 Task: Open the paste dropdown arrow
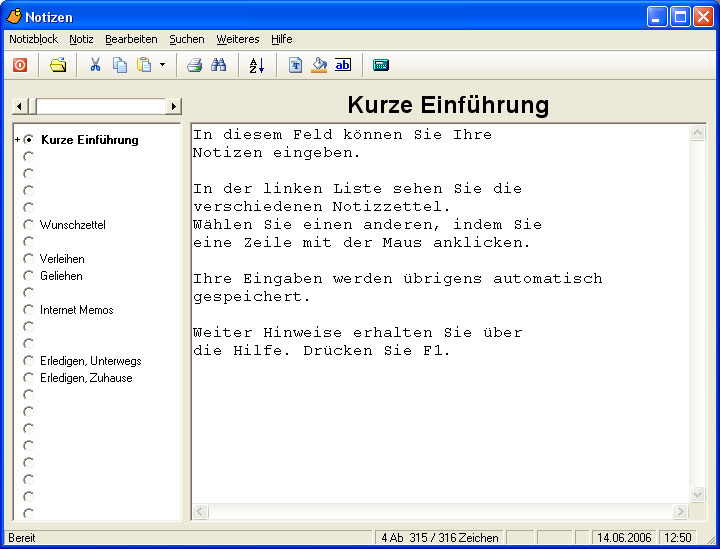[x=162, y=65]
